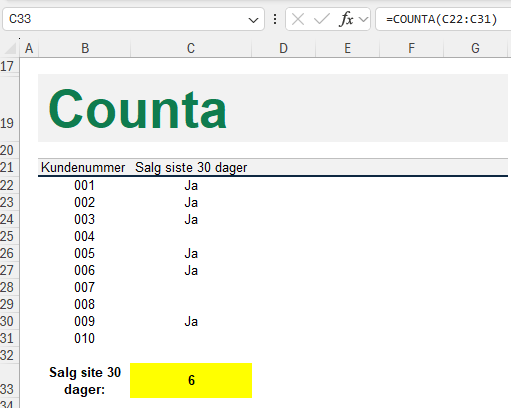
Task: Click the Ja cell in row 24
Action: pos(191,219)
